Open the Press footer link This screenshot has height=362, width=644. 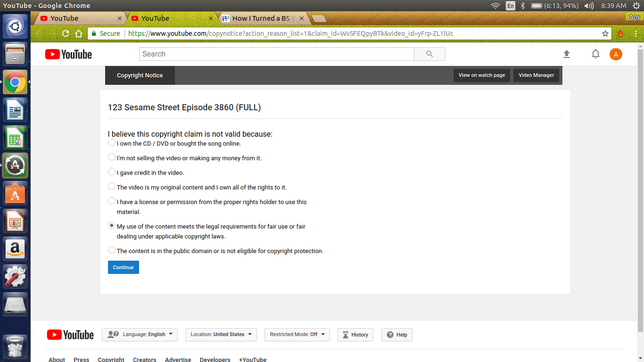click(82, 360)
